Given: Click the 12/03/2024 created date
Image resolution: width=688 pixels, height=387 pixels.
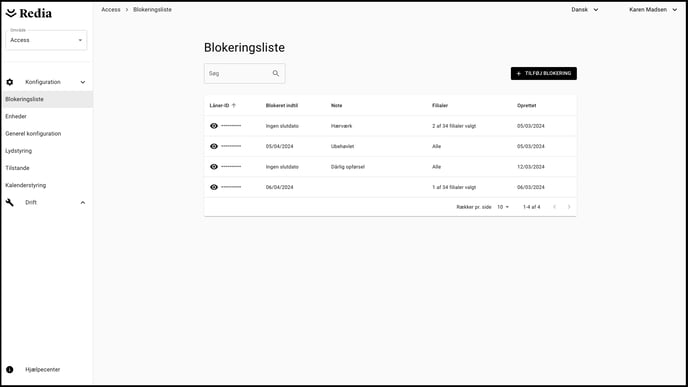Looking at the screenshot, I should pyautogui.click(x=530, y=167).
